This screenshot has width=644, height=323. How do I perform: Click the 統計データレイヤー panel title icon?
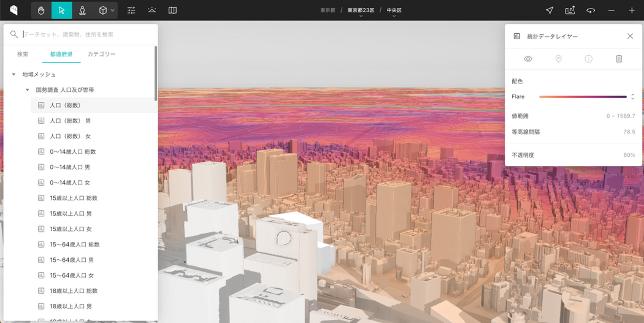517,36
